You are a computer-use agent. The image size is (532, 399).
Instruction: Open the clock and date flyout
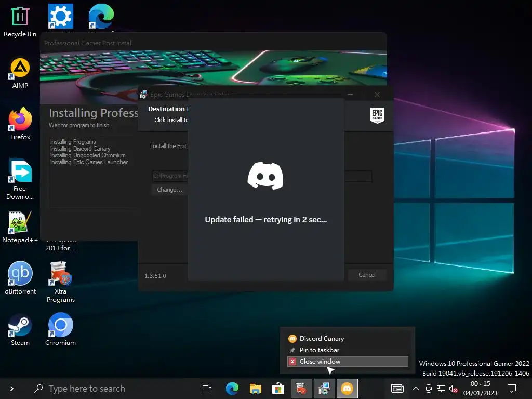tap(480, 389)
